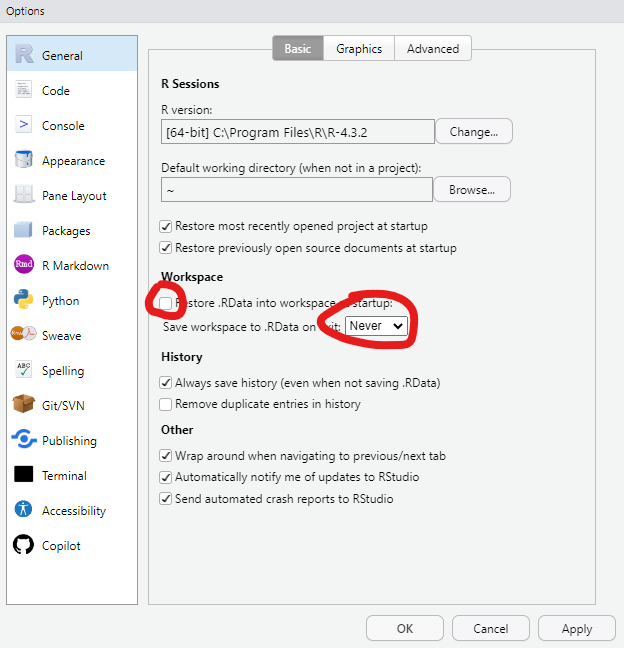Screen dimensions: 624x648
Task: Select the Console section icon
Action: click(24, 126)
